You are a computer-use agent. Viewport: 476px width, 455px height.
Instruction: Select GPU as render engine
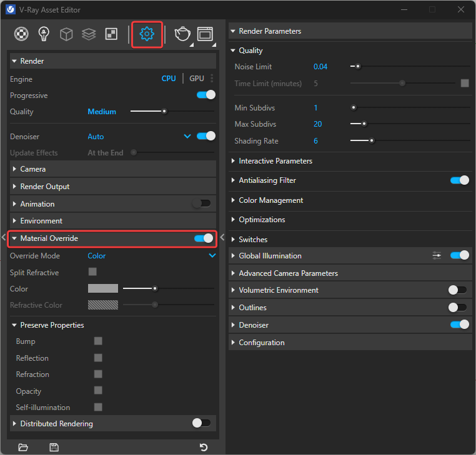click(197, 79)
